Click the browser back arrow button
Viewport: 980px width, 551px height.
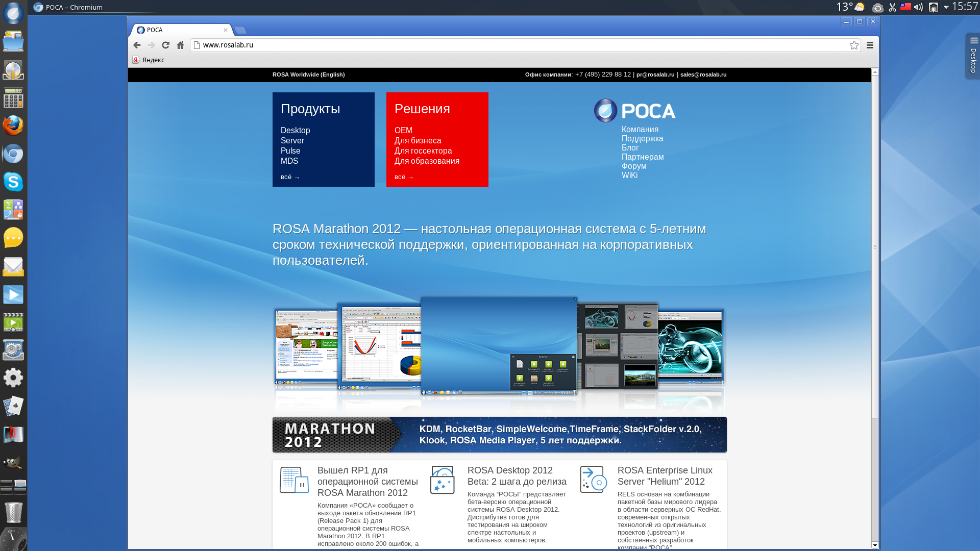click(x=137, y=45)
